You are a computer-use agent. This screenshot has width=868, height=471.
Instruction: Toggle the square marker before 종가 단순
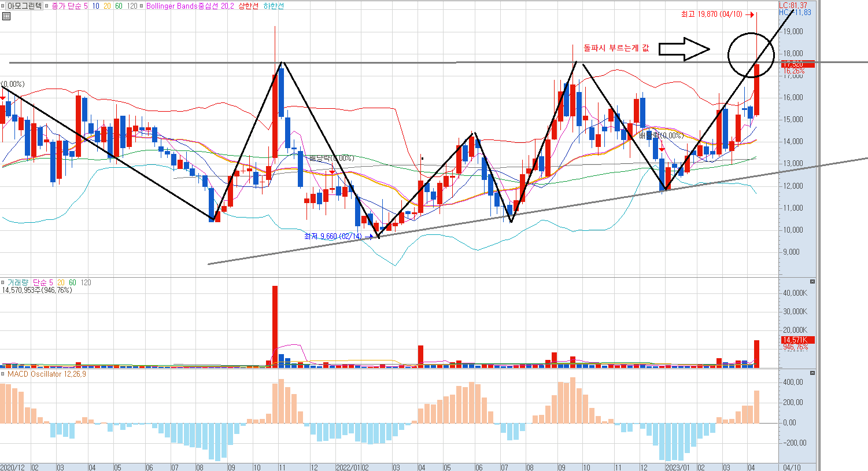tap(47, 6)
